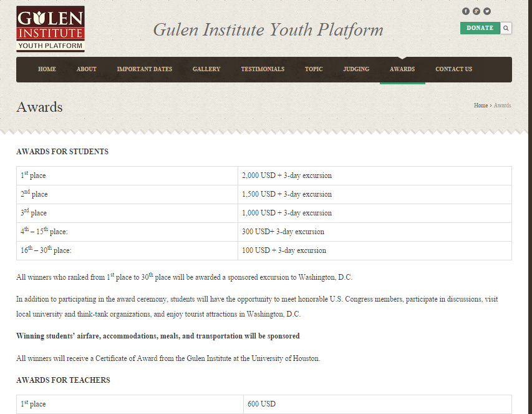Open the Contact Us page

tap(453, 69)
